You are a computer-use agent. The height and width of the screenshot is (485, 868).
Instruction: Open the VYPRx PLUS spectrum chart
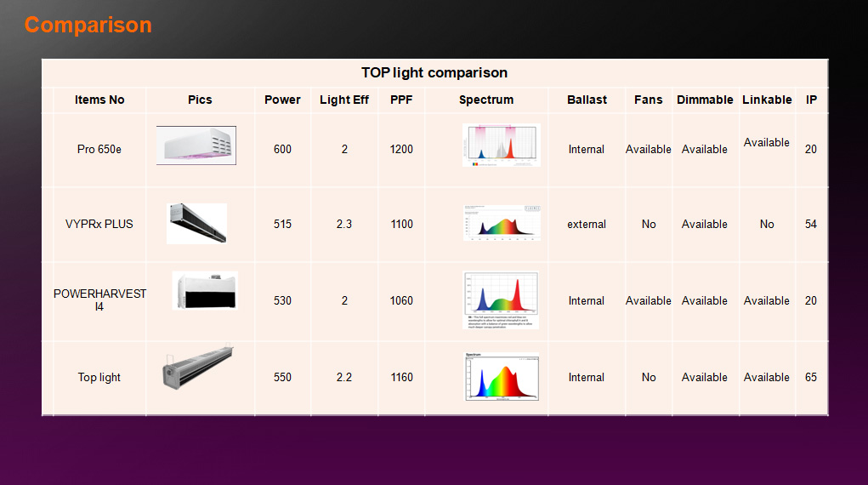tap(502, 223)
